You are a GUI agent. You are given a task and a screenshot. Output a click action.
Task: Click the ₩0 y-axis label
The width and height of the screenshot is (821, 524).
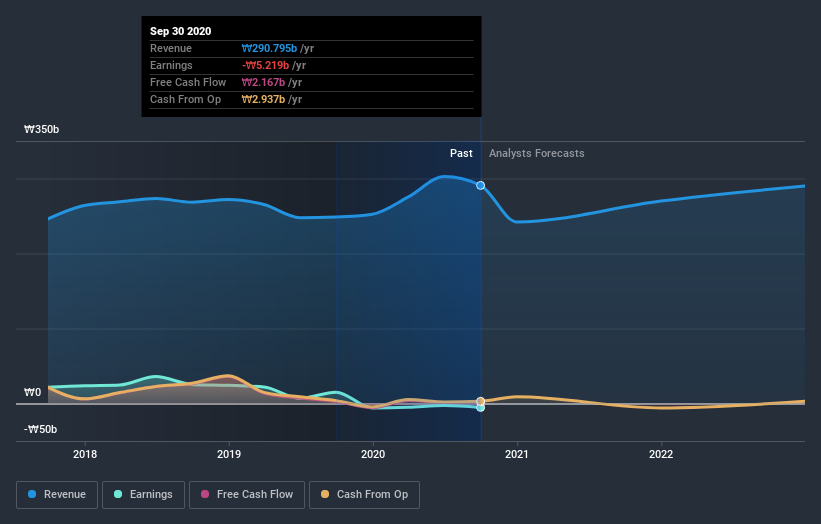pos(32,392)
